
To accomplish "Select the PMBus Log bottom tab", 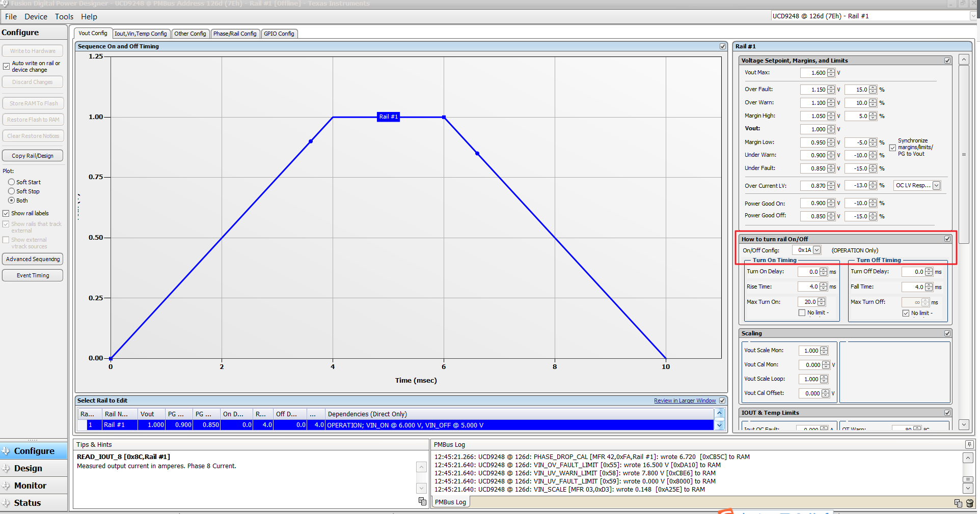I will 450,502.
